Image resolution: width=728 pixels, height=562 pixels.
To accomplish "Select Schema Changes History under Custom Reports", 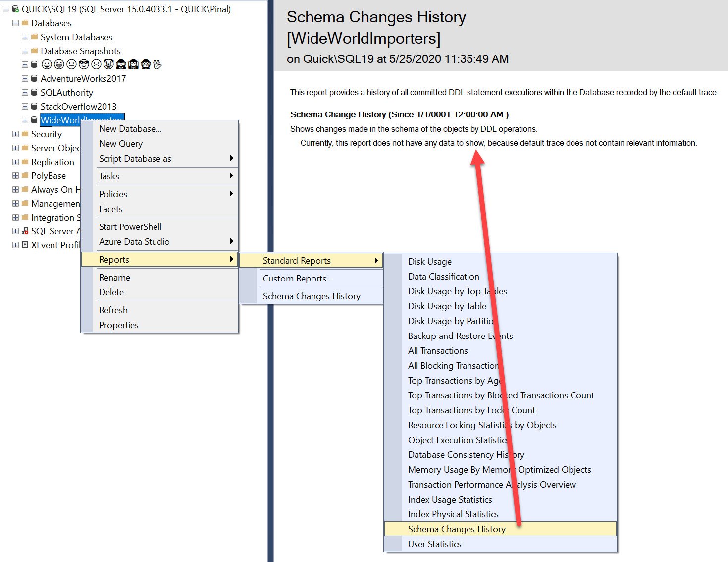I will [311, 296].
